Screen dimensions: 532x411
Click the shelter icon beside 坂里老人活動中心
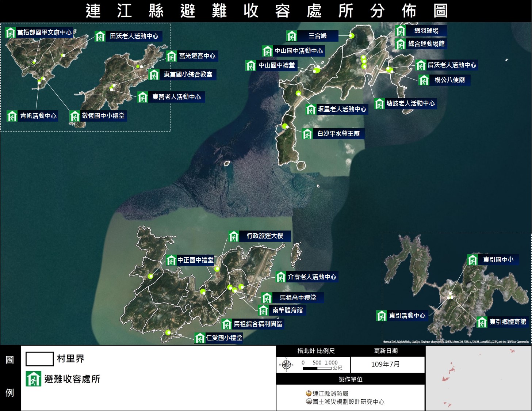[x=311, y=109]
